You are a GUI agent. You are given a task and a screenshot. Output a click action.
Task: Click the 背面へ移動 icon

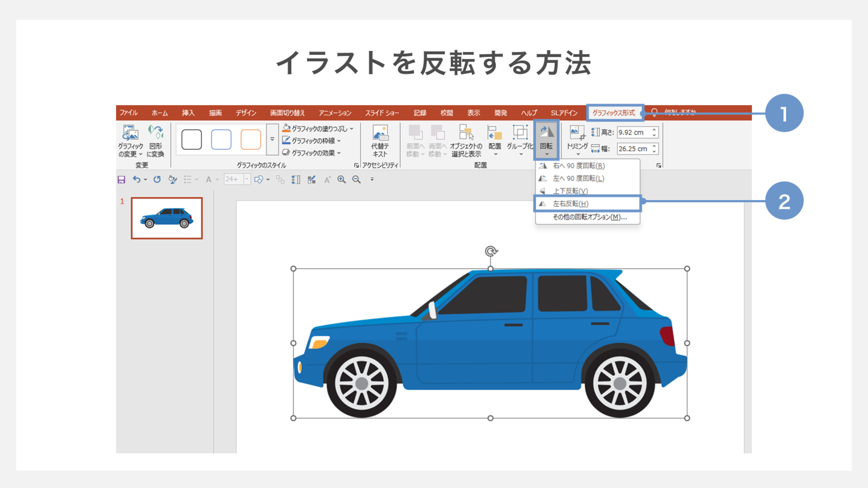(437, 132)
